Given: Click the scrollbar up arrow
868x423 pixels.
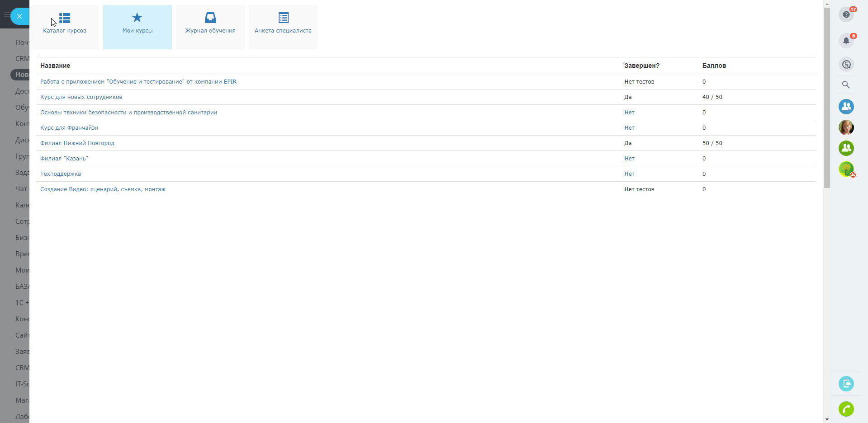Looking at the screenshot, I should point(827,4).
